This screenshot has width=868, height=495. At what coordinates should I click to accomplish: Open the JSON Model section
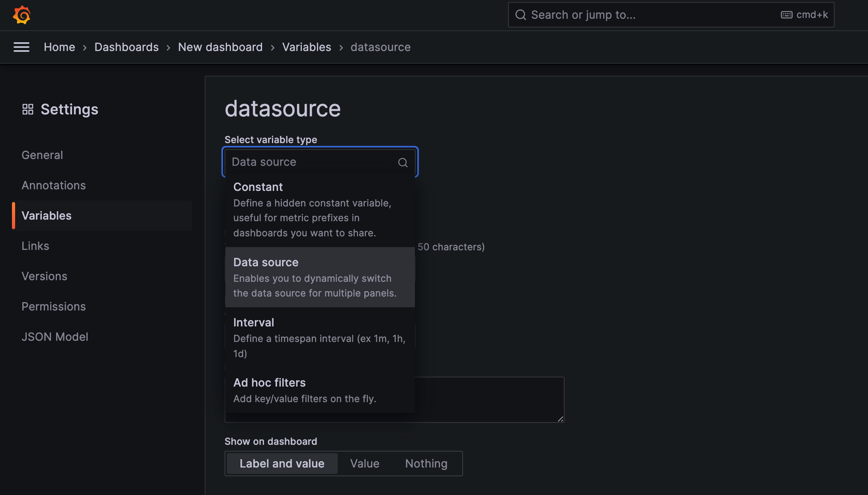point(55,336)
